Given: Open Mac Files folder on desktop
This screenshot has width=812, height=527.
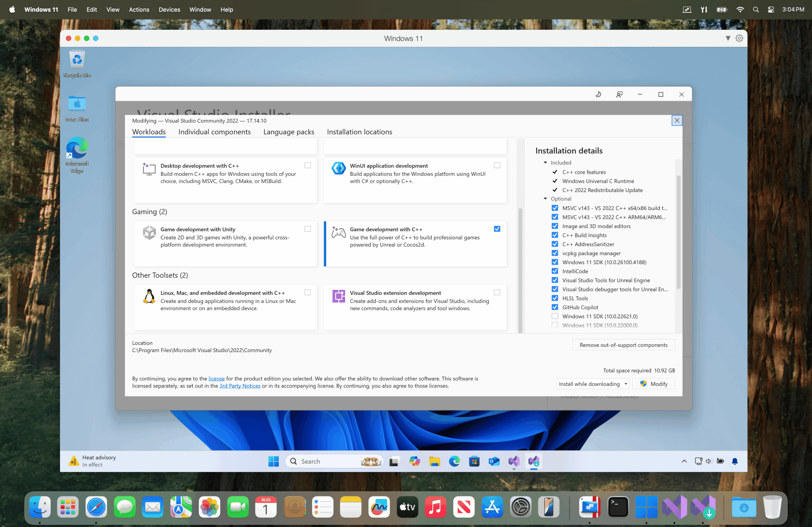Looking at the screenshot, I should (77, 108).
